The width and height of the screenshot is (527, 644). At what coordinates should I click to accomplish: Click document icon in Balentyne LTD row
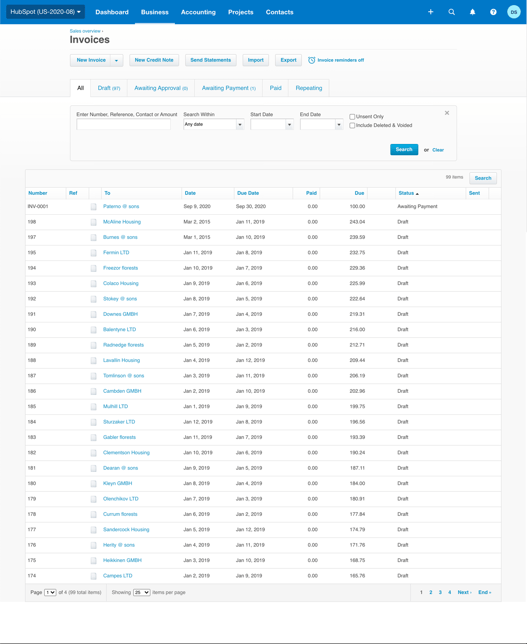(x=94, y=330)
